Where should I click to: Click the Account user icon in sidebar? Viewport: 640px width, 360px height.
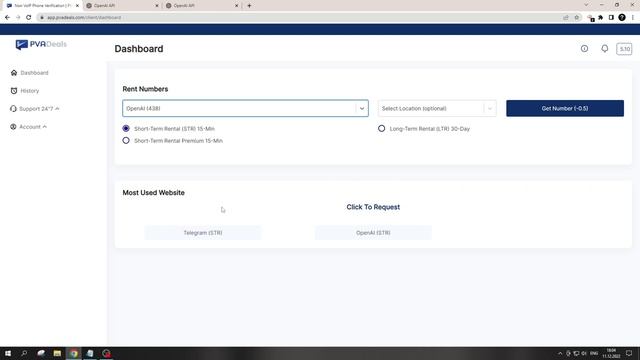point(13,127)
